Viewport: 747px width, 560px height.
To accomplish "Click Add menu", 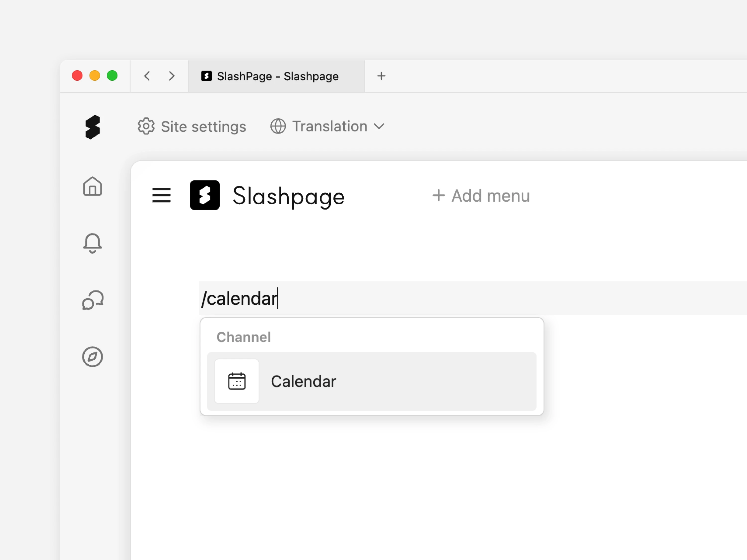I will point(481,195).
